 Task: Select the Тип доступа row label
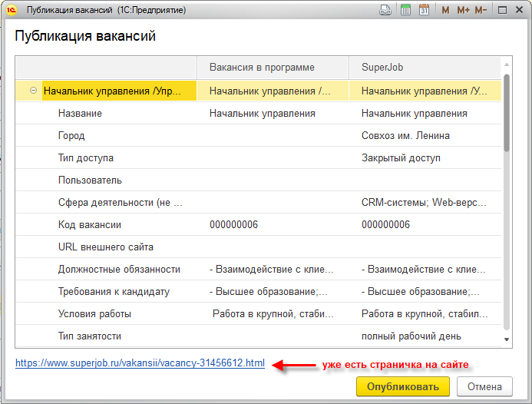tap(85, 158)
